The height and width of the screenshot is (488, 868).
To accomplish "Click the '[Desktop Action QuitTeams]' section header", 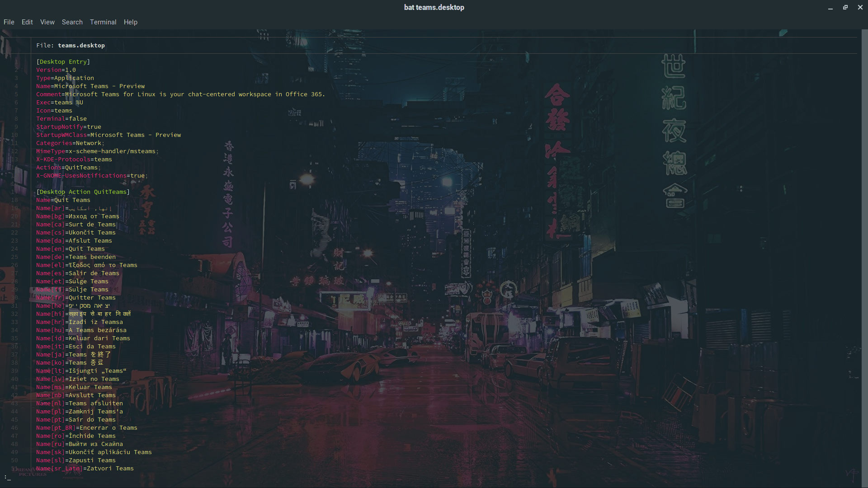I will 83,192.
